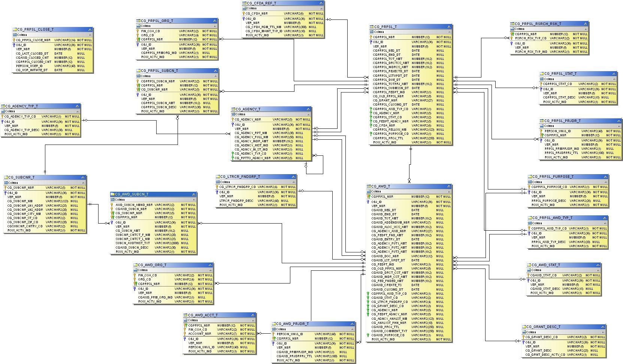This screenshot has width=623, height=364.
Task: Click the table icon of CG_AGENCY_TYP_T
Action: 3,106
